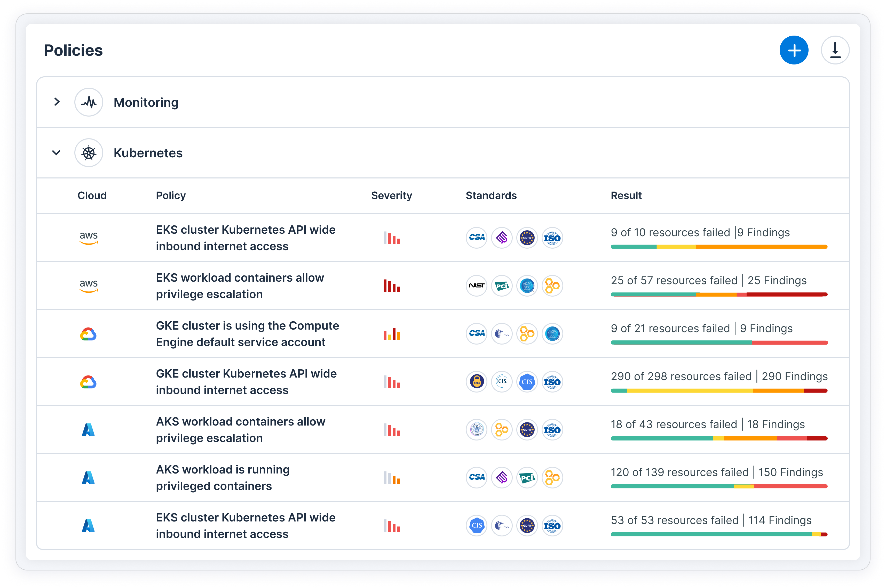886x588 pixels.
Task: Open GKE cluster Compute Engine default service account policy
Action: click(247, 334)
